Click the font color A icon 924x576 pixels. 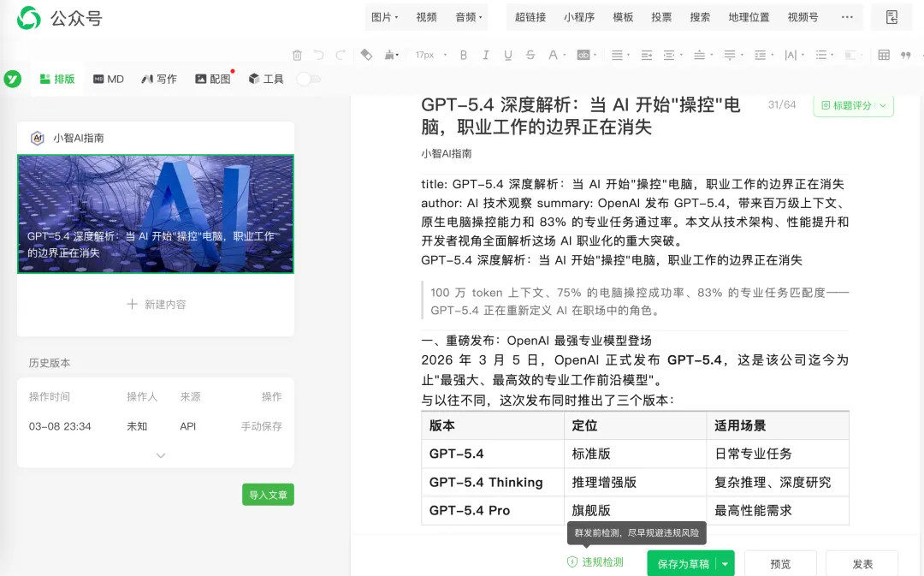click(553, 55)
